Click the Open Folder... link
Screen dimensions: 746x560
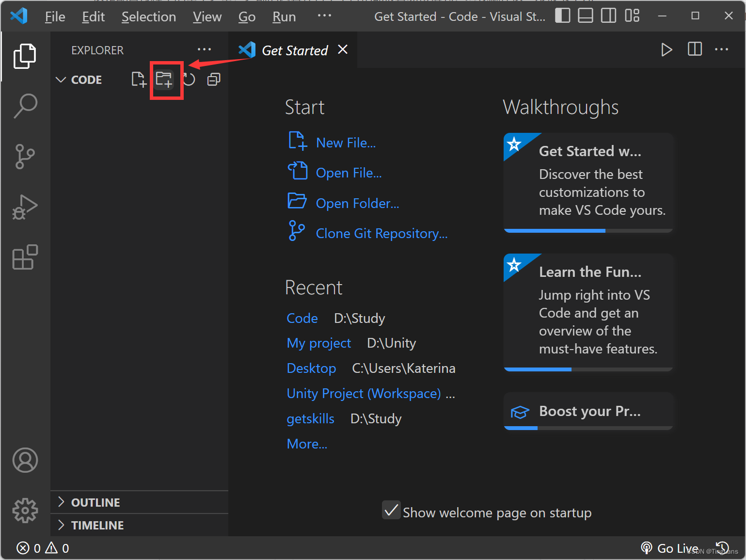pos(358,203)
